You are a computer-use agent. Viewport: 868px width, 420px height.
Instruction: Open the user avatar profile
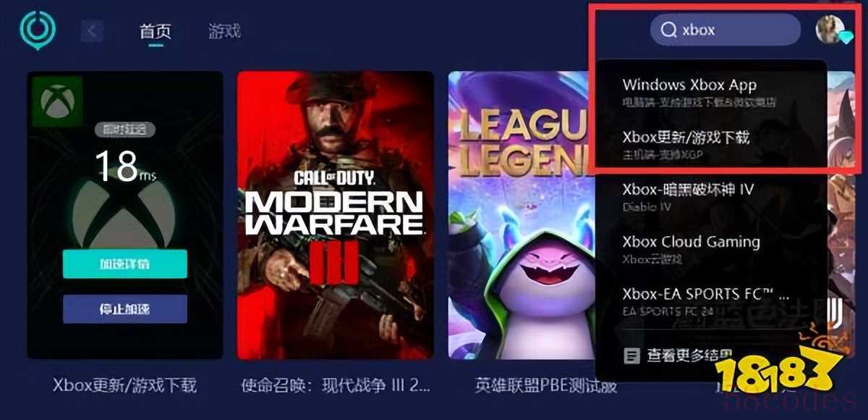pyautogui.click(x=830, y=29)
